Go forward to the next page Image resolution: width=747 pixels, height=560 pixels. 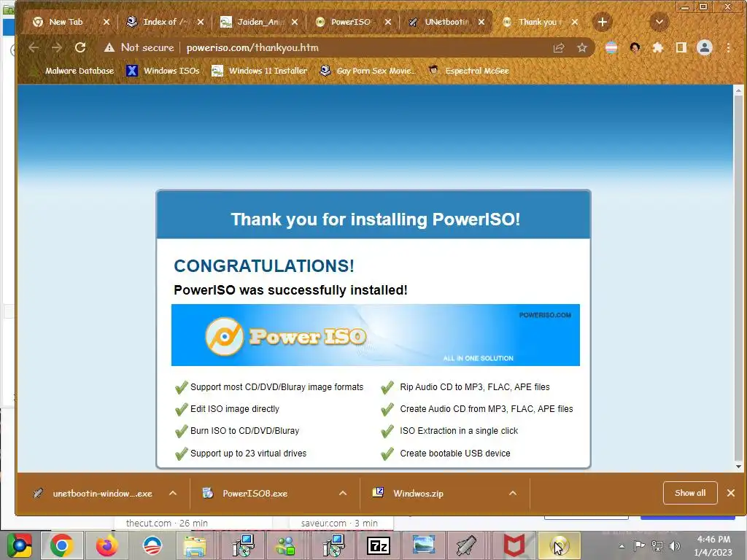[57, 47]
